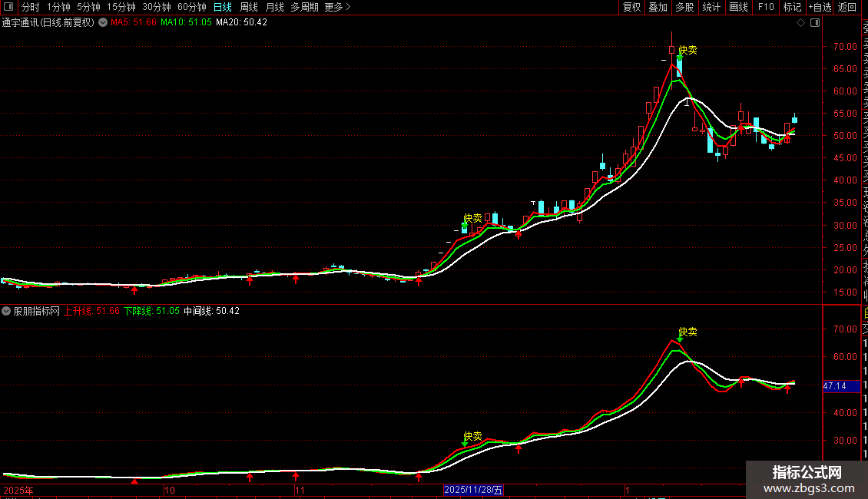Select the 30分钟 period tab
868x499 pixels.
pos(157,7)
